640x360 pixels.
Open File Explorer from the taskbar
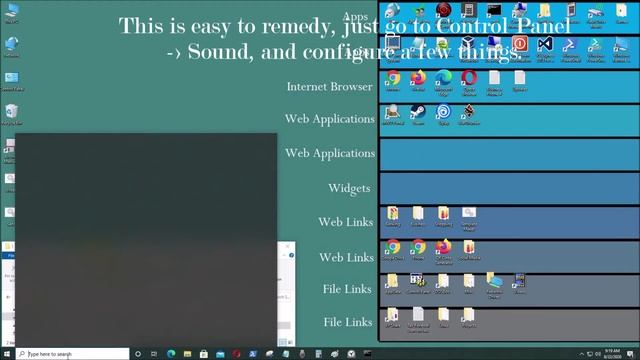pyautogui.click(x=187, y=354)
